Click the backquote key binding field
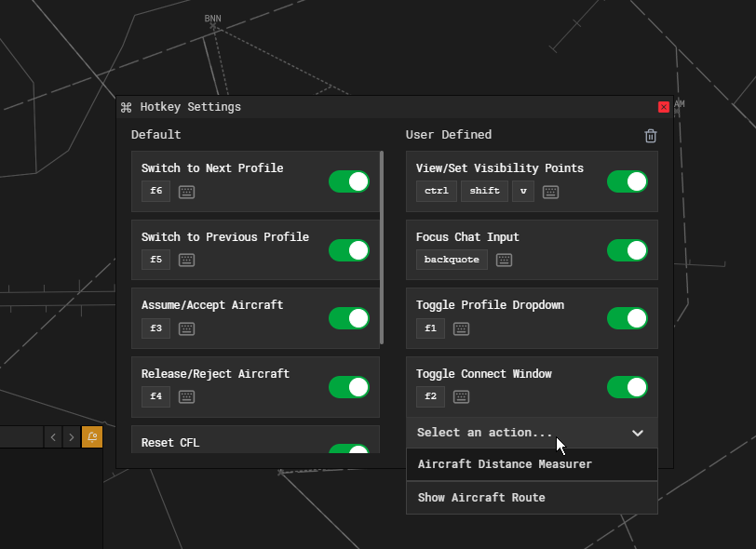 click(x=452, y=260)
